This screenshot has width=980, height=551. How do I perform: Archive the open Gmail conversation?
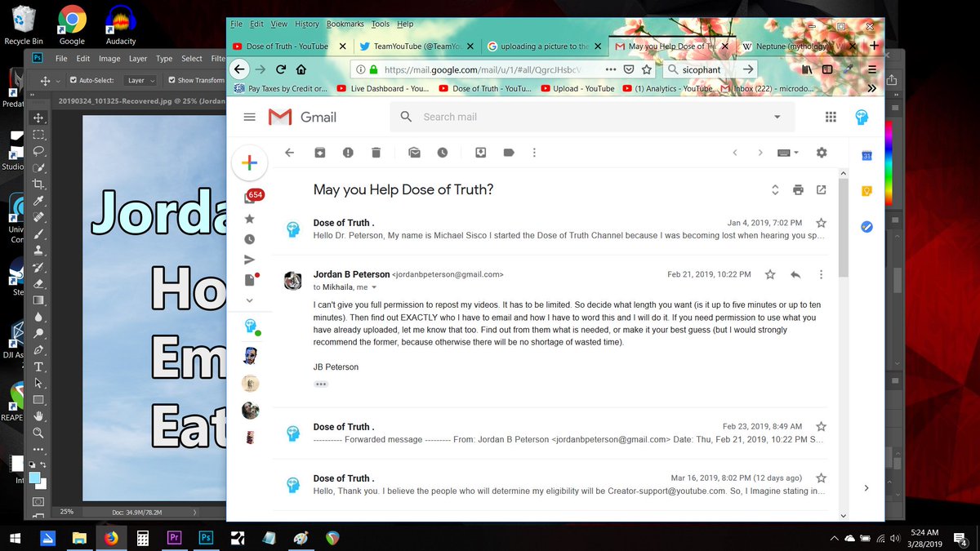319,153
